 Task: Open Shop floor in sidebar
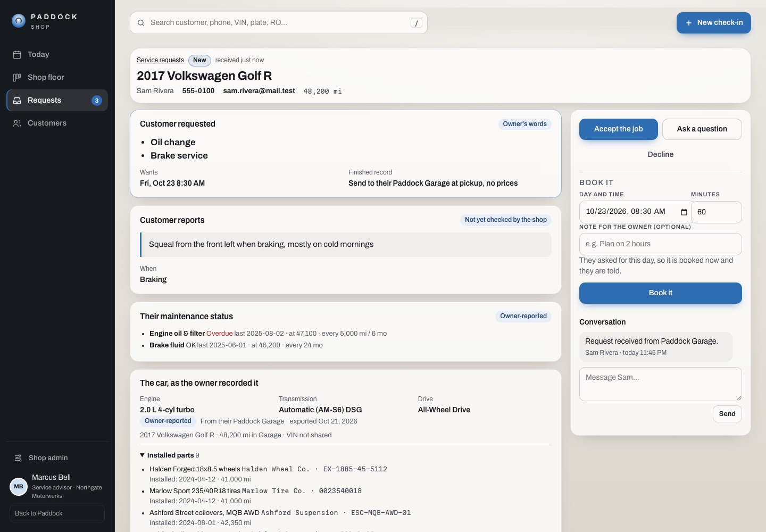click(57, 77)
